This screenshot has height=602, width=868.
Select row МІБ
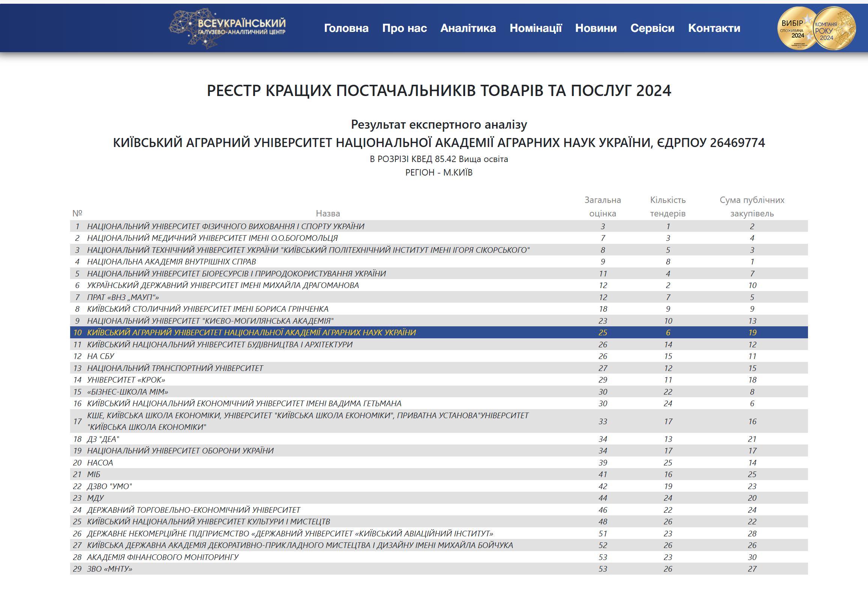(439, 474)
